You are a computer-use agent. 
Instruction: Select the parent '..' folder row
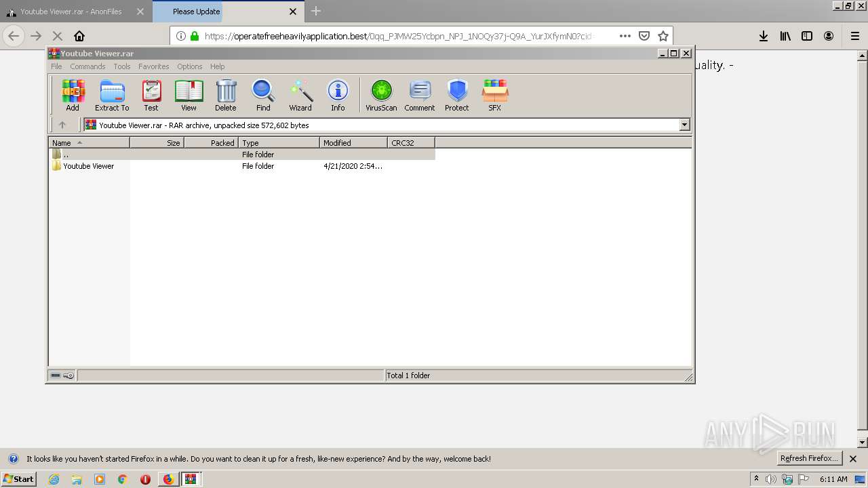pos(242,155)
